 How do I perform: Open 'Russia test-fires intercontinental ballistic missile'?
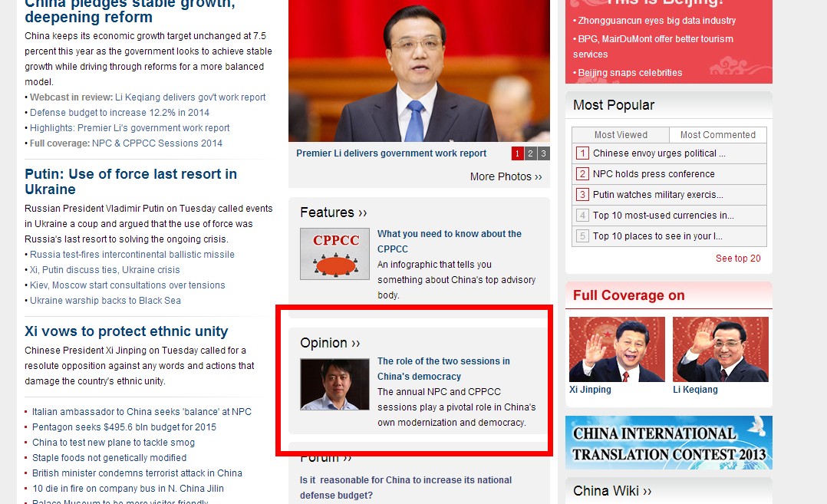click(133, 255)
